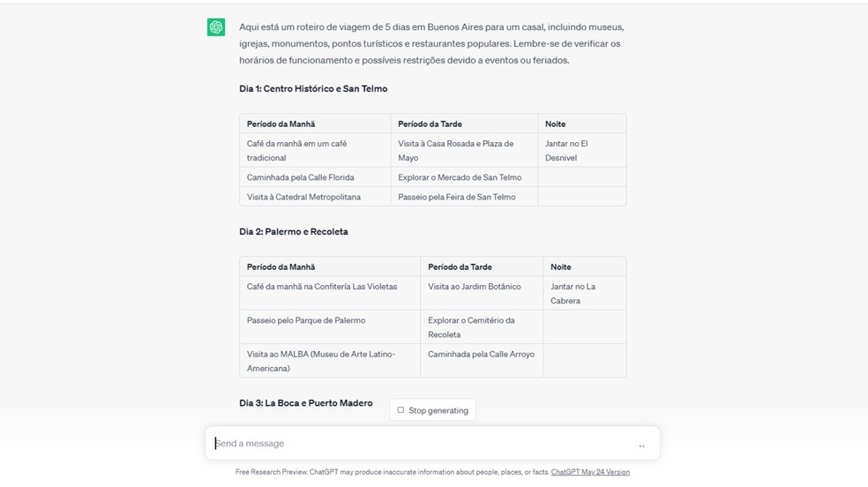Click the Visita ao Jardim Botânico cell

(x=475, y=287)
